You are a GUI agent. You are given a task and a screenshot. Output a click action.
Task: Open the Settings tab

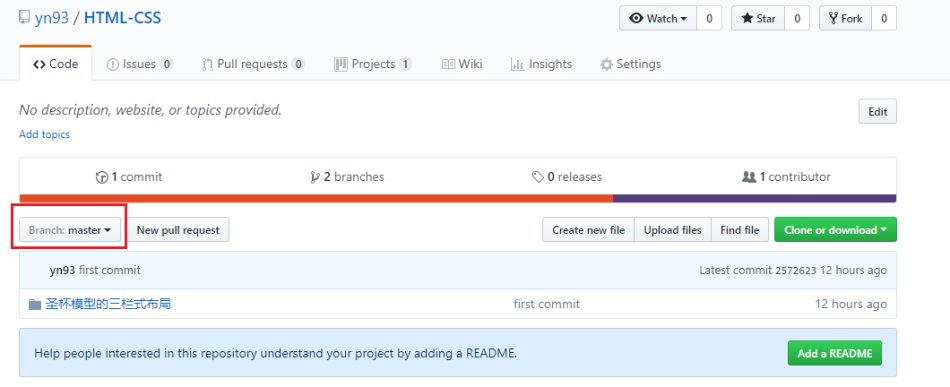[x=630, y=64]
